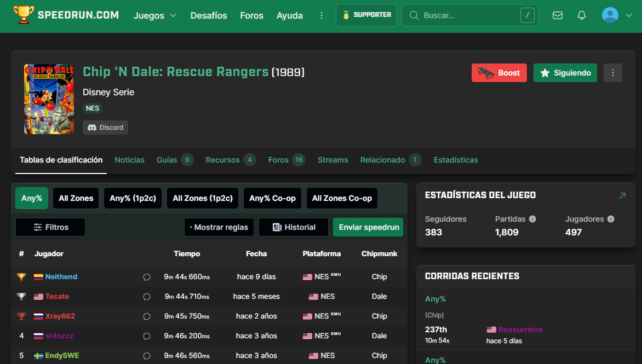
Task: Select the All Zones category
Action: coord(76,198)
